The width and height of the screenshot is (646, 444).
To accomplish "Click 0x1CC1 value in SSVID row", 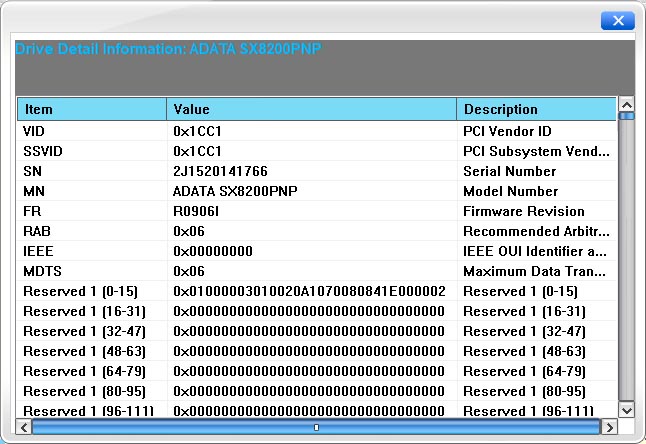I will (197, 151).
